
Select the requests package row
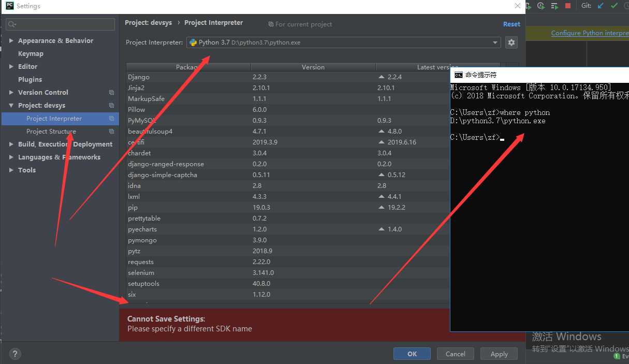tap(288, 261)
